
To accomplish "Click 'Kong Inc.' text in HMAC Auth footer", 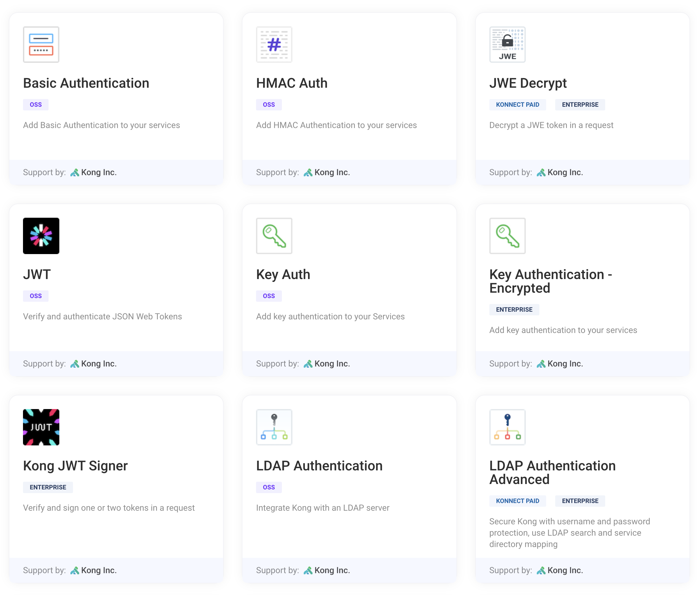I will click(x=332, y=172).
